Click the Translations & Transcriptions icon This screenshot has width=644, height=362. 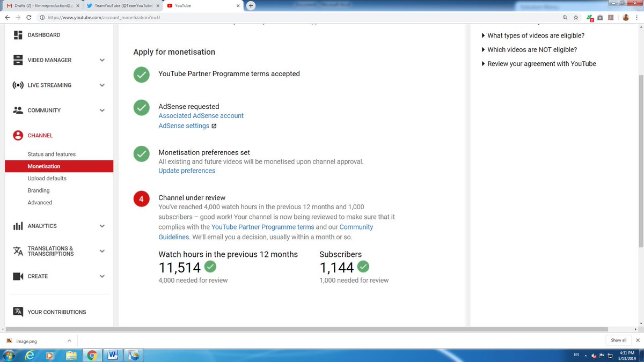[18, 251]
